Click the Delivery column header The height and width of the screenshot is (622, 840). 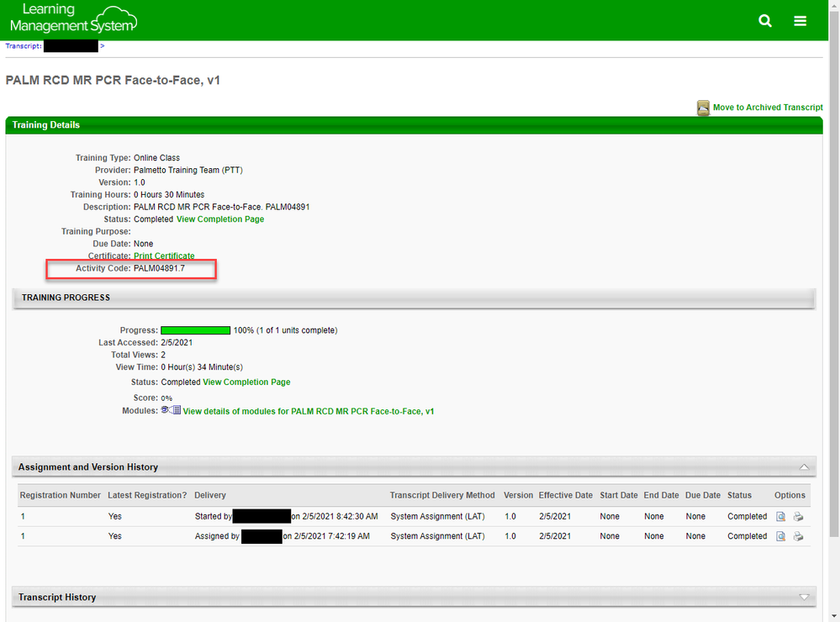pos(210,495)
